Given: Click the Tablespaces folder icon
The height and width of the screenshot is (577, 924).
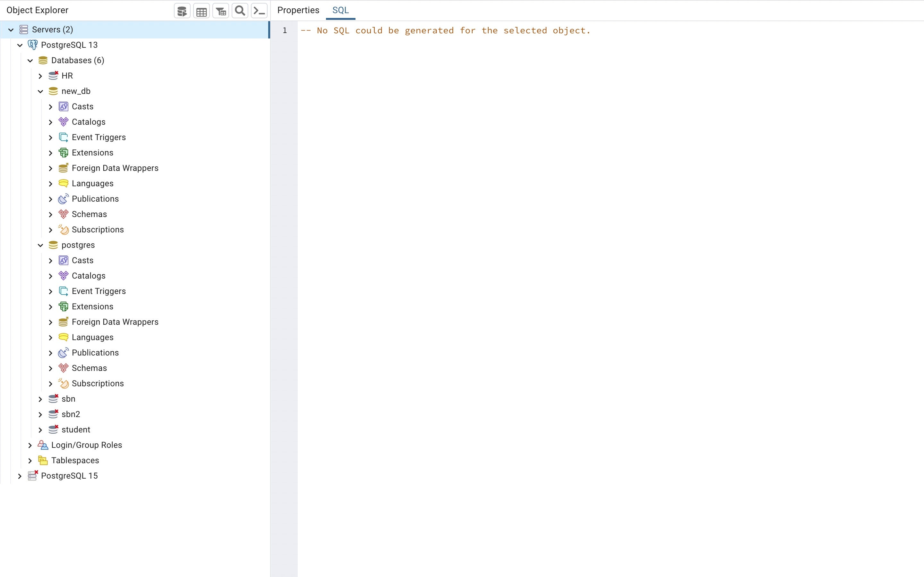Looking at the screenshot, I should point(43,460).
